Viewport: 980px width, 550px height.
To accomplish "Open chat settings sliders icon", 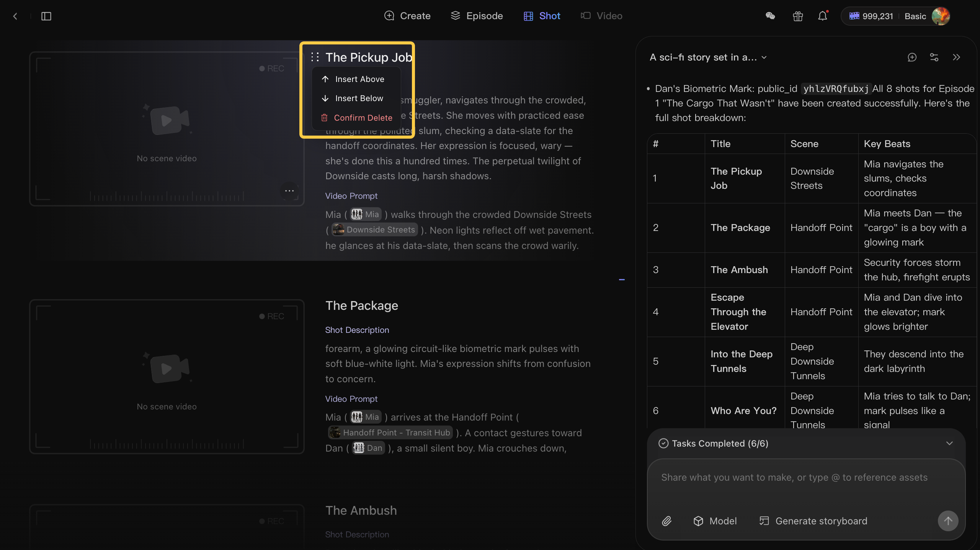I will (934, 57).
